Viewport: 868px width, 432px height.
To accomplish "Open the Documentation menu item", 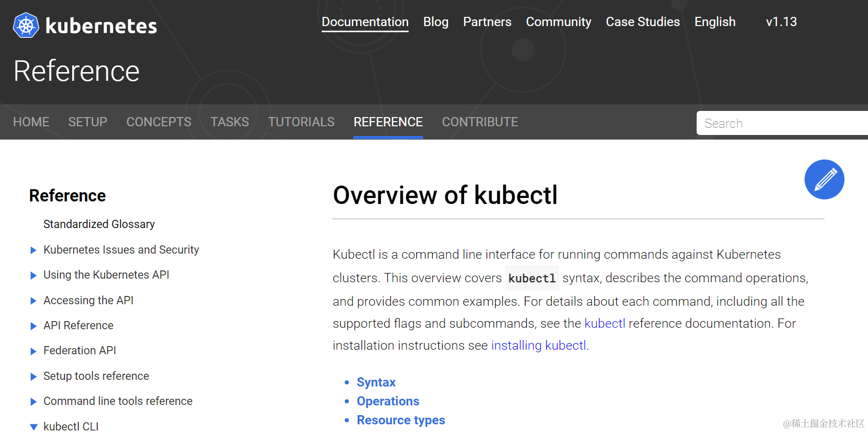I will 365,22.
